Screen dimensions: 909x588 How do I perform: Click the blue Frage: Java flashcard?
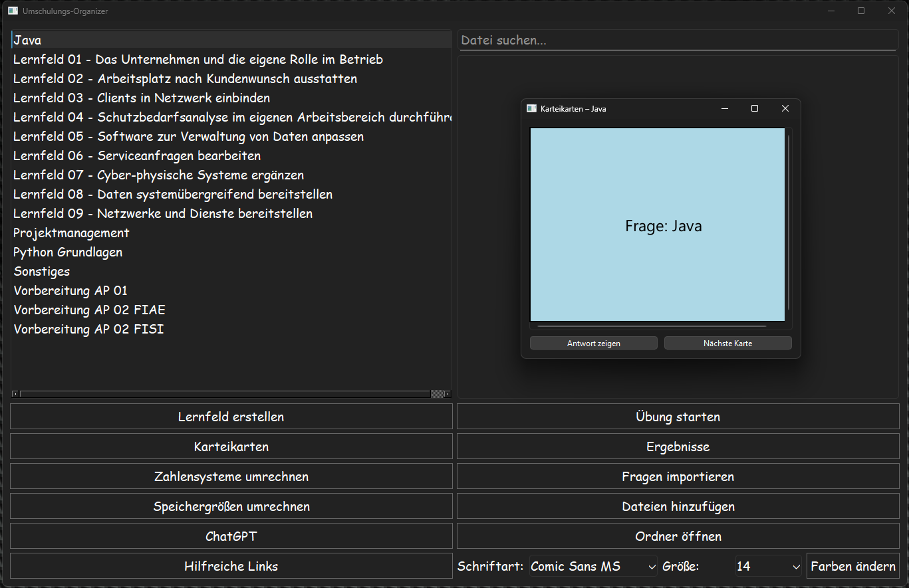click(x=658, y=225)
